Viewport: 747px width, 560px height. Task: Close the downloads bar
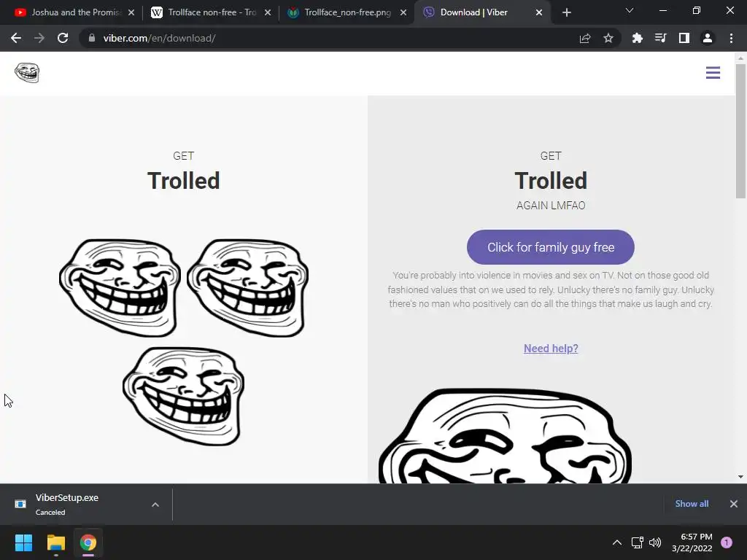pos(734,504)
